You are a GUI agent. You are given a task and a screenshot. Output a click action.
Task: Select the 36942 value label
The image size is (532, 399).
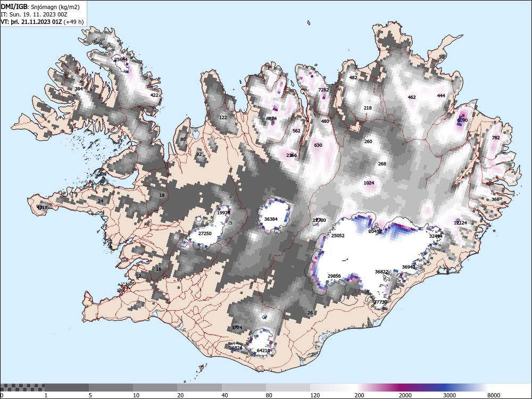click(x=409, y=267)
